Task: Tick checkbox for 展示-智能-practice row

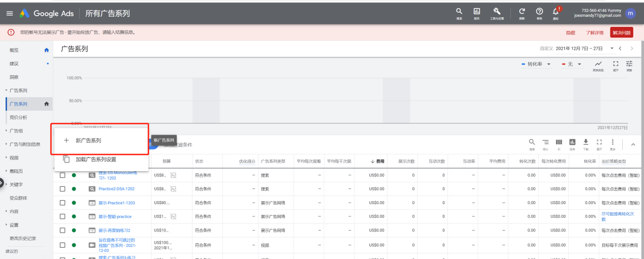Action: (62, 216)
